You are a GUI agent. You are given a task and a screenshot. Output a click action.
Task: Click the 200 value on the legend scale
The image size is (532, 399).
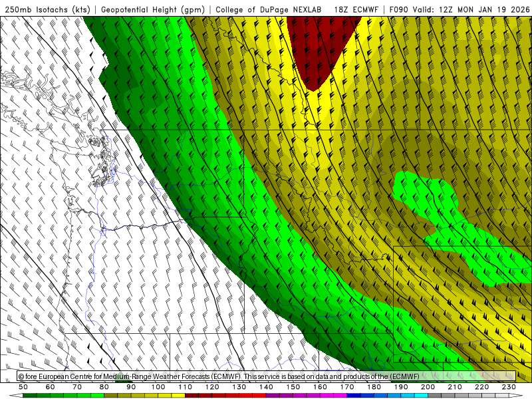tap(428, 387)
